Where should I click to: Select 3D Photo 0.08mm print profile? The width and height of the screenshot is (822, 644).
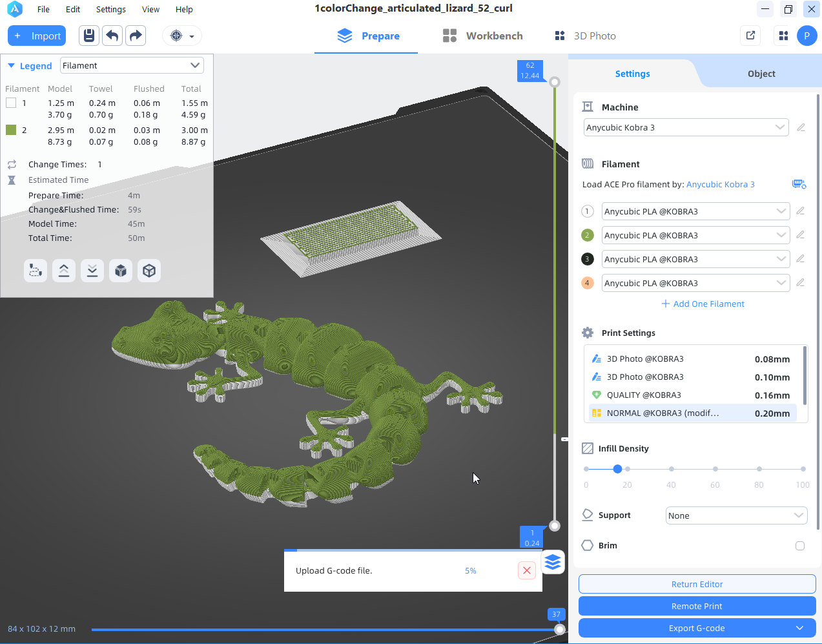[692, 359]
